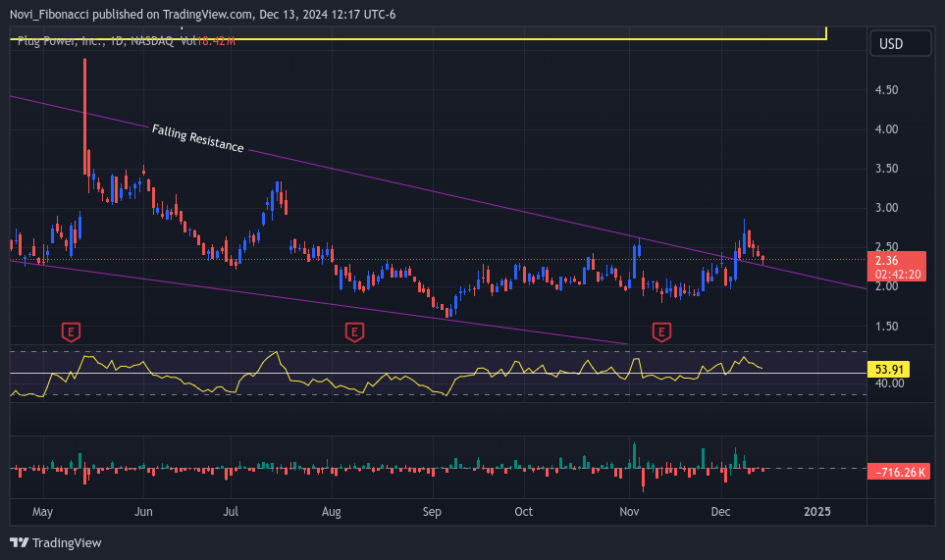Click the 1.50 price axis label
Viewport: 945px width, 560px height.
tap(886, 326)
